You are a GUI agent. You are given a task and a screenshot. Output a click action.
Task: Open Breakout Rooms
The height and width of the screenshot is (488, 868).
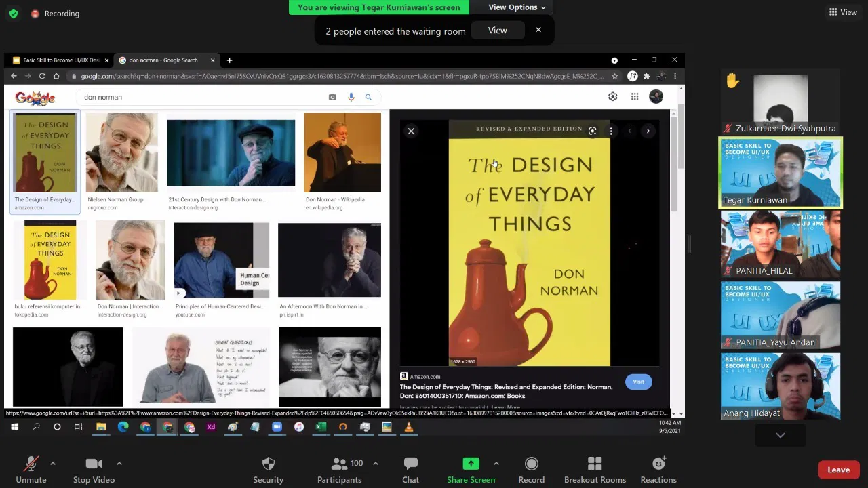click(x=595, y=464)
